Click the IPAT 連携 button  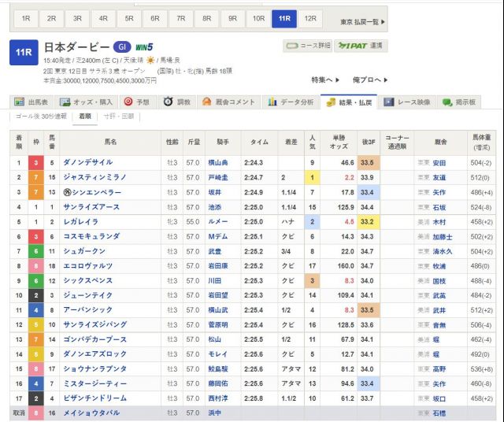[361, 46]
